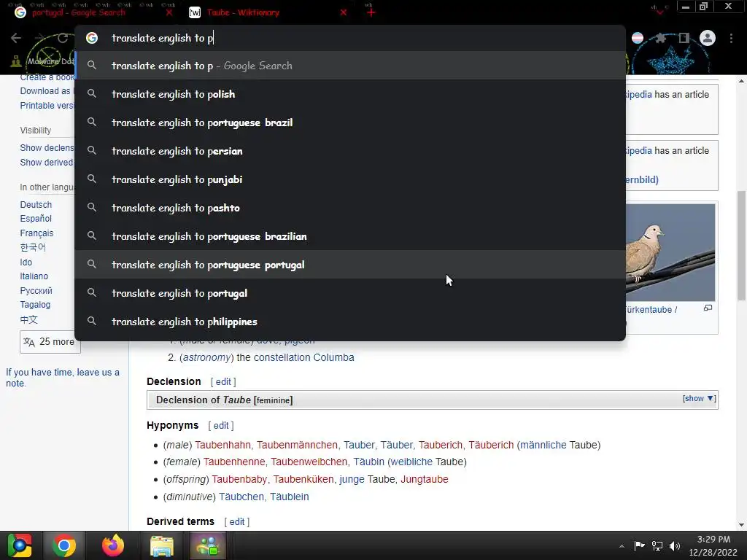Click the back navigation arrow
The image size is (747, 560).
(x=16, y=38)
